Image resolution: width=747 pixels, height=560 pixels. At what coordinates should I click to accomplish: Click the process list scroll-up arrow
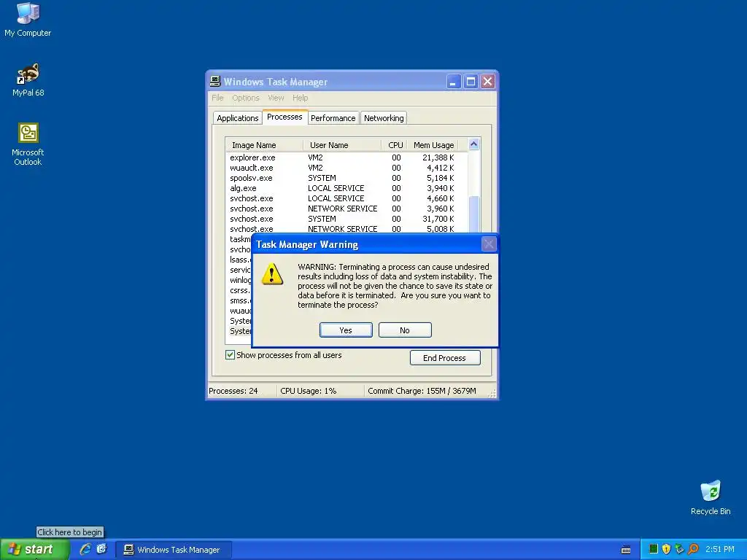pyautogui.click(x=473, y=144)
